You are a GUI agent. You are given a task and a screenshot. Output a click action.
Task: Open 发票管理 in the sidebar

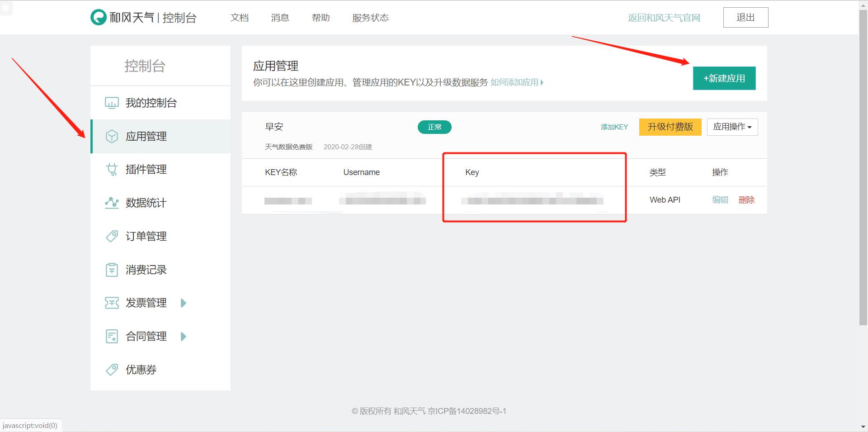160,303
